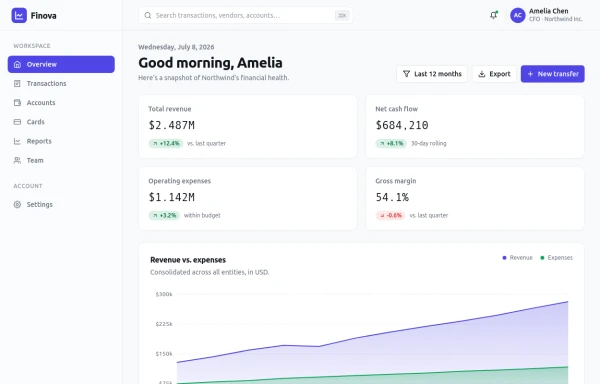600x384 pixels.
Task: Open the Operating expenses card
Action: 248,198
